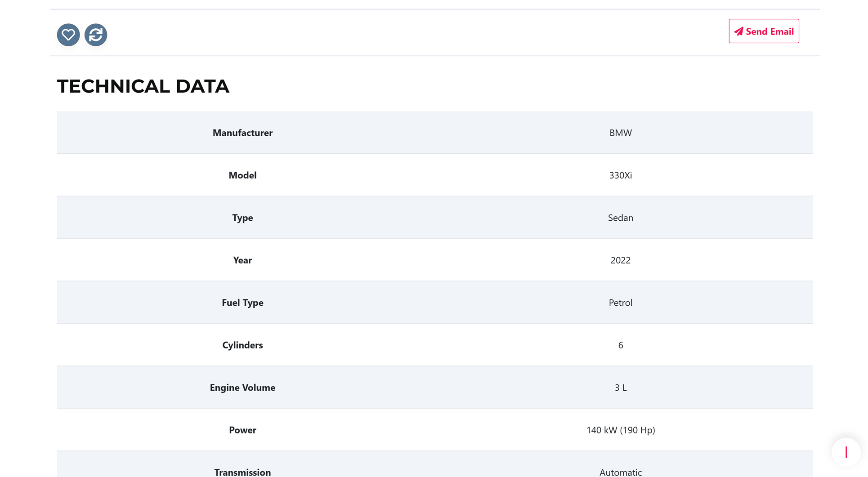Select the Cylinders row label
This screenshot has width=868, height=477.
click(x=242, y=345)
